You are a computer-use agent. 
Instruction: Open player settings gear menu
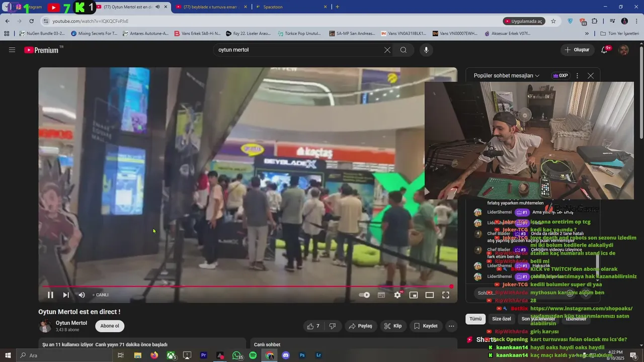[x=397, y=295]
